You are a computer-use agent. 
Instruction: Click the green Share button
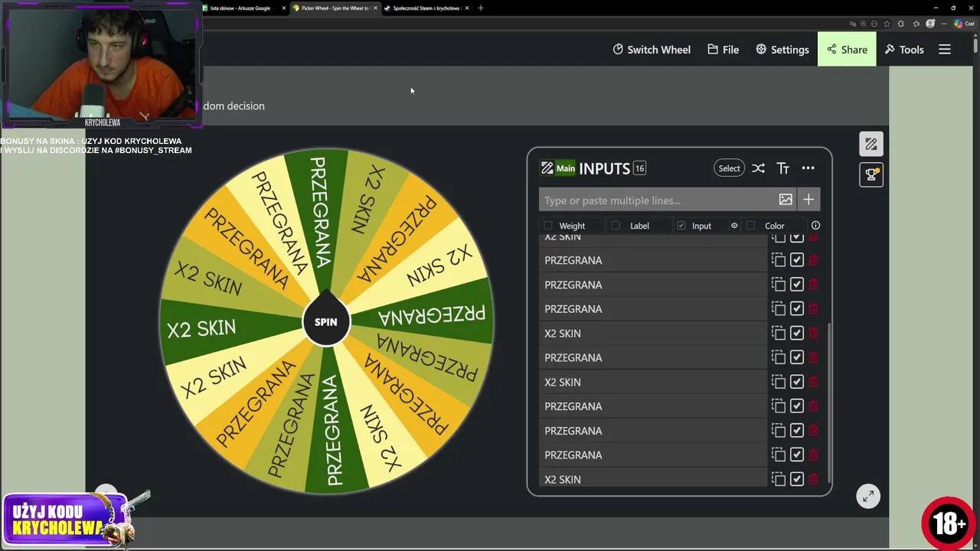click(x=847, y=49)
